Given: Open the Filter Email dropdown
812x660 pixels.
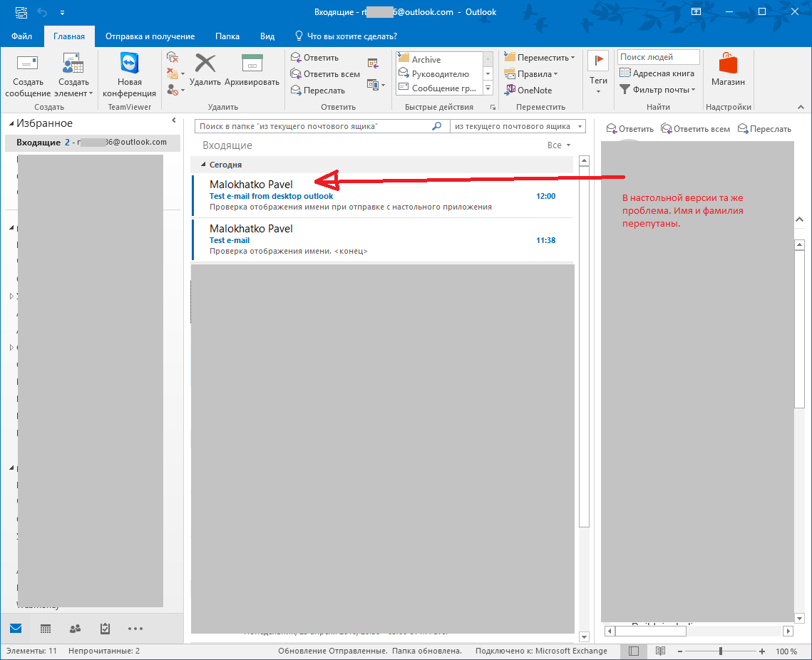Looking at the screenshot, I should coord(657,90).
